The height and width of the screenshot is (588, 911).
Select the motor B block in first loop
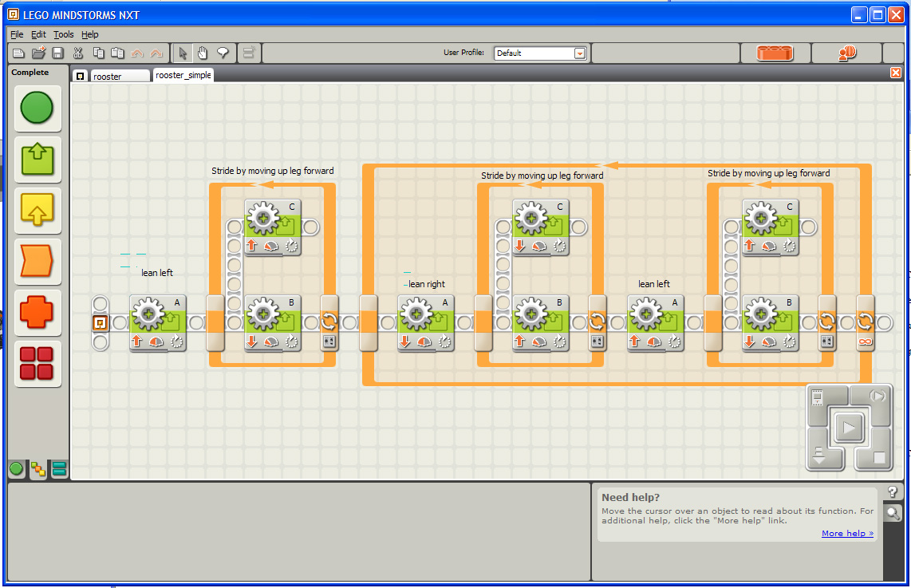pyautogui.click(x=273, y=322)
